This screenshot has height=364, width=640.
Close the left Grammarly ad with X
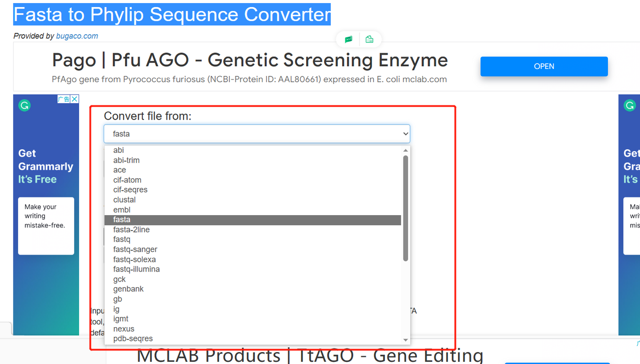(75, 99)
